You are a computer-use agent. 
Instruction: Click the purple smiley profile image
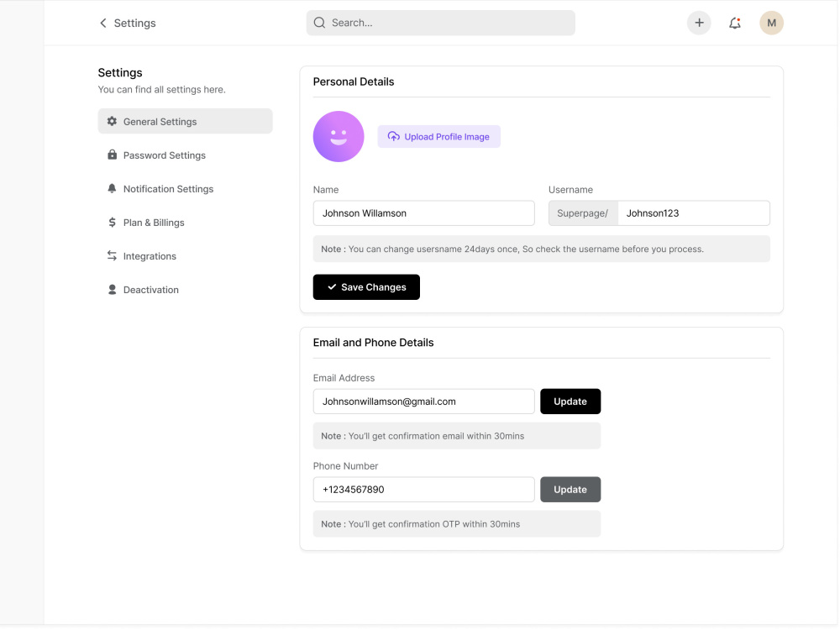(339, 137)
